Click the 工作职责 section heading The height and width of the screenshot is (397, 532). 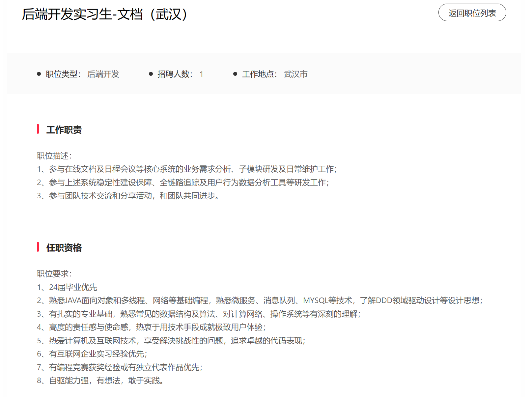point(64,130)
